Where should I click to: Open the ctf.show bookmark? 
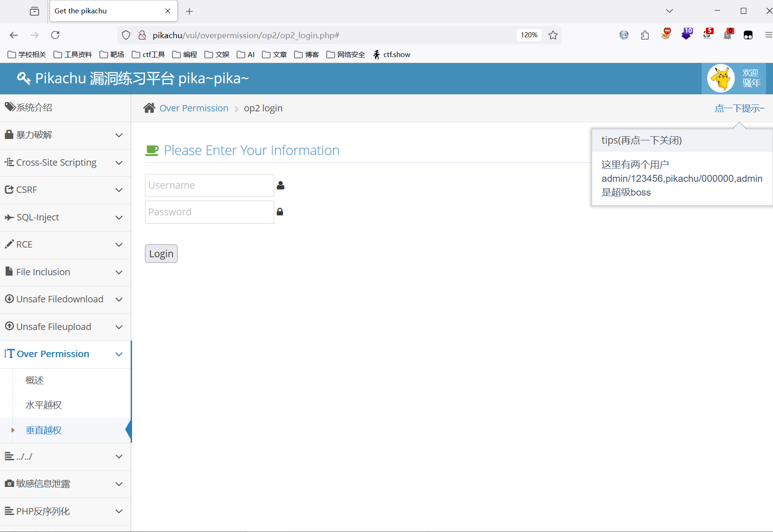click(x=392, y=54)
